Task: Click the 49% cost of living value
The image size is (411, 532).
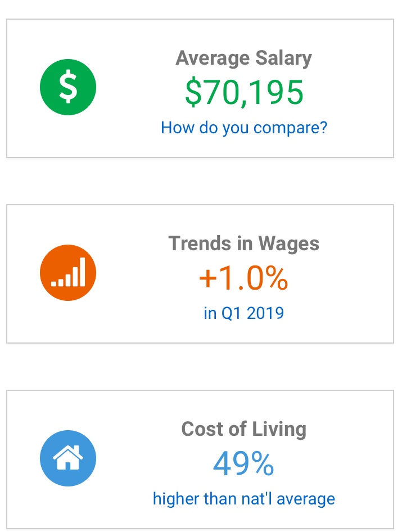Action: tap(244, 463)
